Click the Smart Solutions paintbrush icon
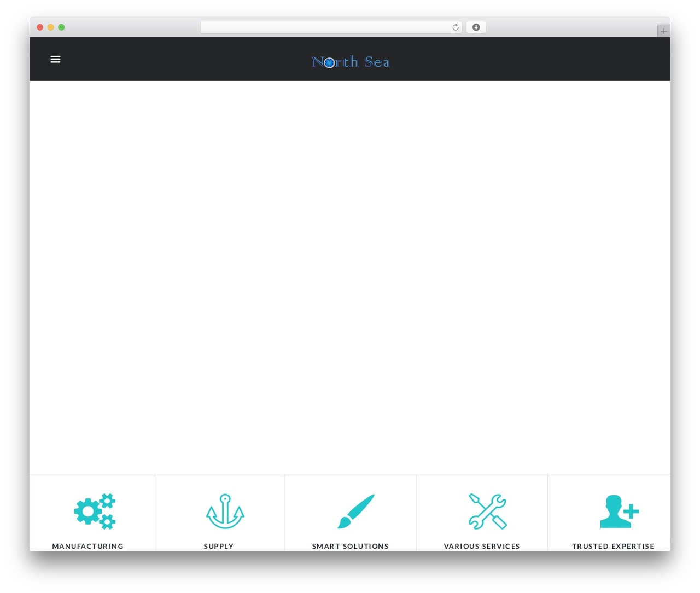Screen dimensions: 700x593 (x=356, y=511)
